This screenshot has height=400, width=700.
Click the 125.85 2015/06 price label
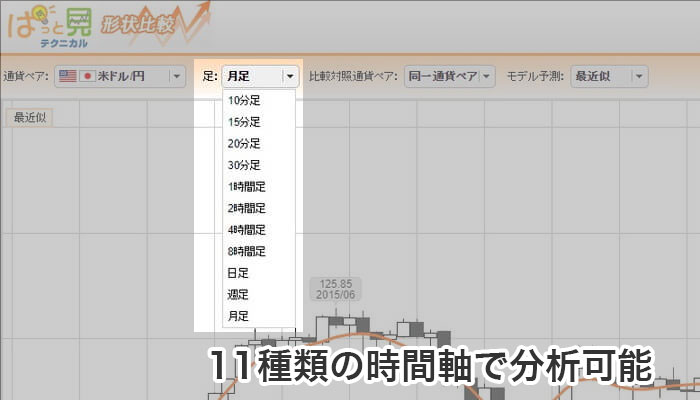click(x=336, y=289)
